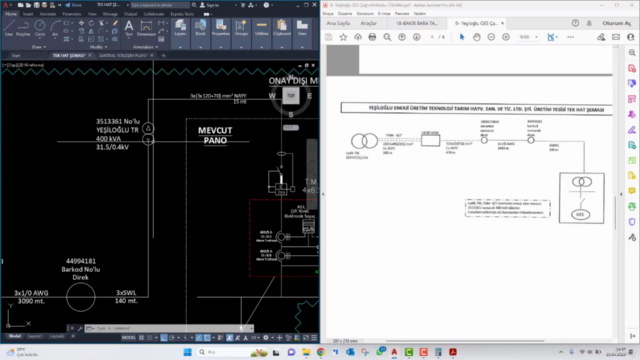The width and height of the screenshot is (640, 360).
Task: Click the Oturum Aç sign-in button
Action: [x=616, y=23]
